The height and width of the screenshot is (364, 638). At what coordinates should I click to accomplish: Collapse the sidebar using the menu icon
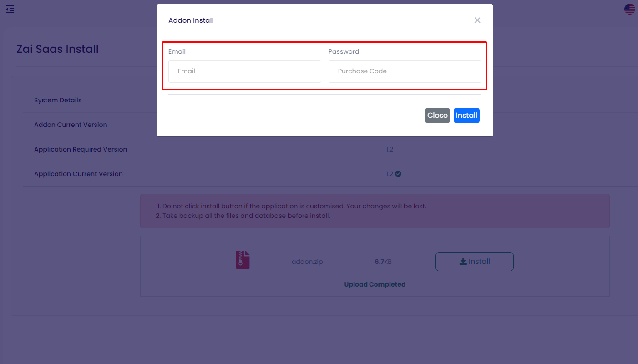(x=10, y=9)
